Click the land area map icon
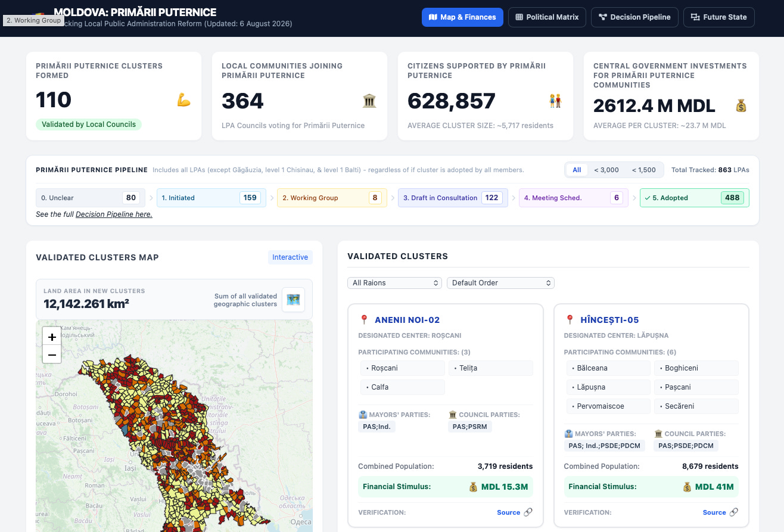This screenshot has width=784, height=532. coord(293,300)
